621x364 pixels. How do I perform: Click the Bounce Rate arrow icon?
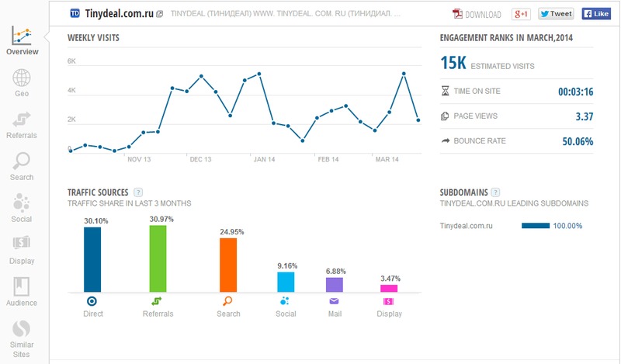(x=446, y=140)
